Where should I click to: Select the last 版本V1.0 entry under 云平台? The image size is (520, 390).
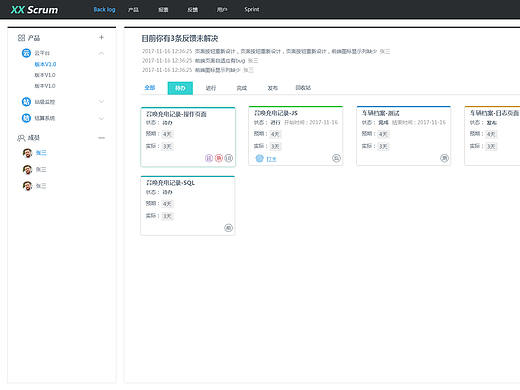coord(45,86)
